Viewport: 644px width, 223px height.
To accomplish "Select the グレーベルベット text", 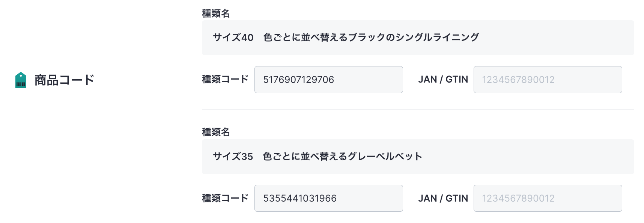I will [x=385, y=157].
